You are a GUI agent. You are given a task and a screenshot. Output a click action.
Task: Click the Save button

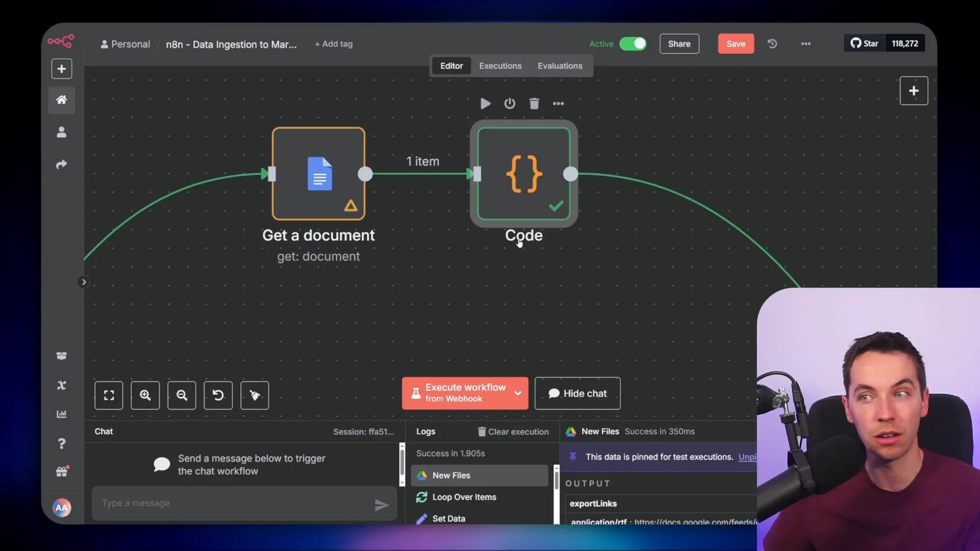point(736,44)
